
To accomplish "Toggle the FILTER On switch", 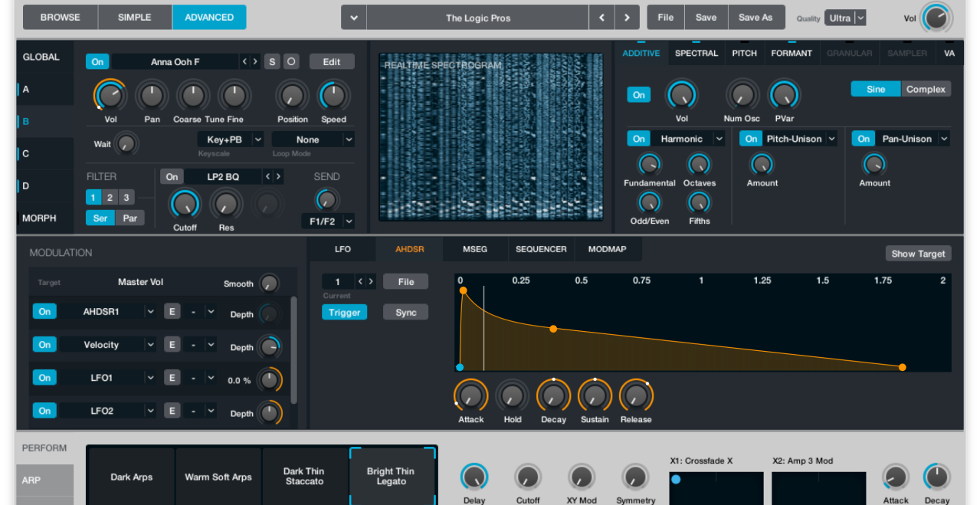I will point(172,176).
